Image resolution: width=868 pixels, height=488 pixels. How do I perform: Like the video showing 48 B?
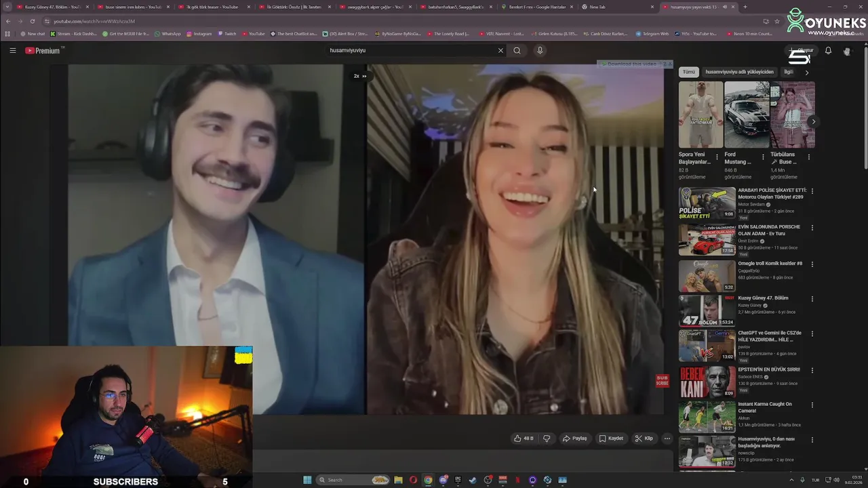523,439
